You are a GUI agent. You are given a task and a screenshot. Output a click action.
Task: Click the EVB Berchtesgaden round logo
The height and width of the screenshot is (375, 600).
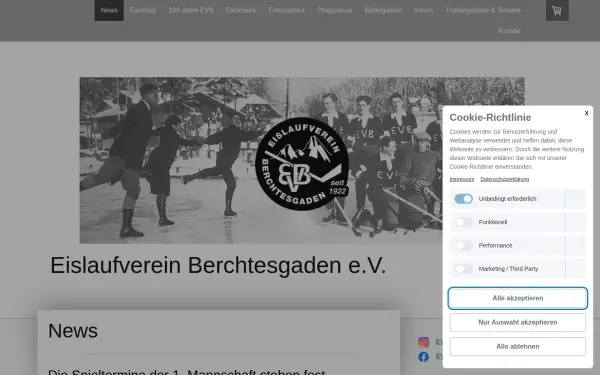tap(302, 164)
